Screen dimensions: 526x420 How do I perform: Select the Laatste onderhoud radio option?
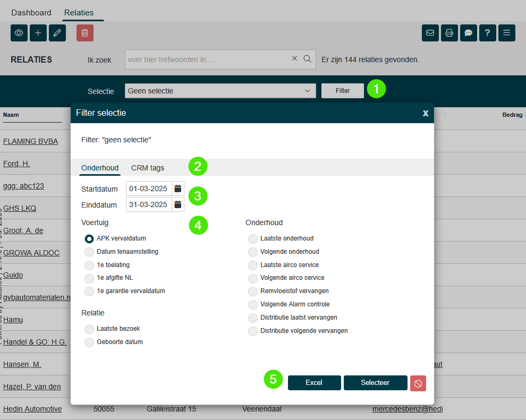click(x=253, y=239)
